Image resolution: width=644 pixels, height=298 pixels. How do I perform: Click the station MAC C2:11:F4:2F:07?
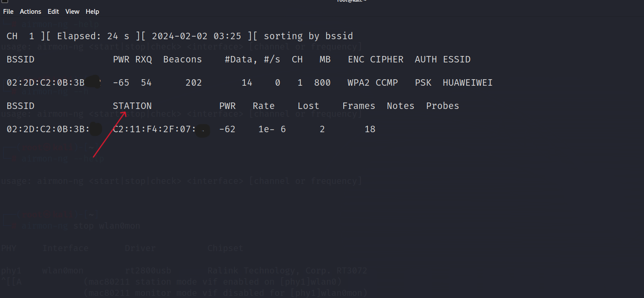pyautogui.click(x=155, y=129)
